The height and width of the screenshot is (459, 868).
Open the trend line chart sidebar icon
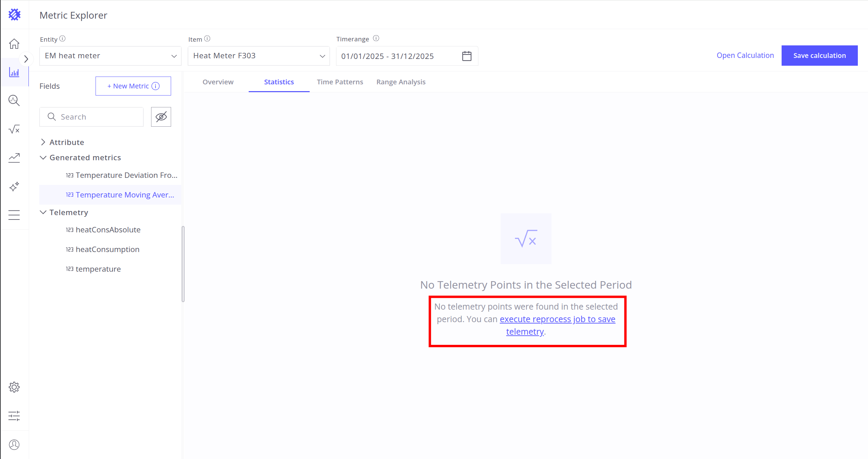click(14, 158)
